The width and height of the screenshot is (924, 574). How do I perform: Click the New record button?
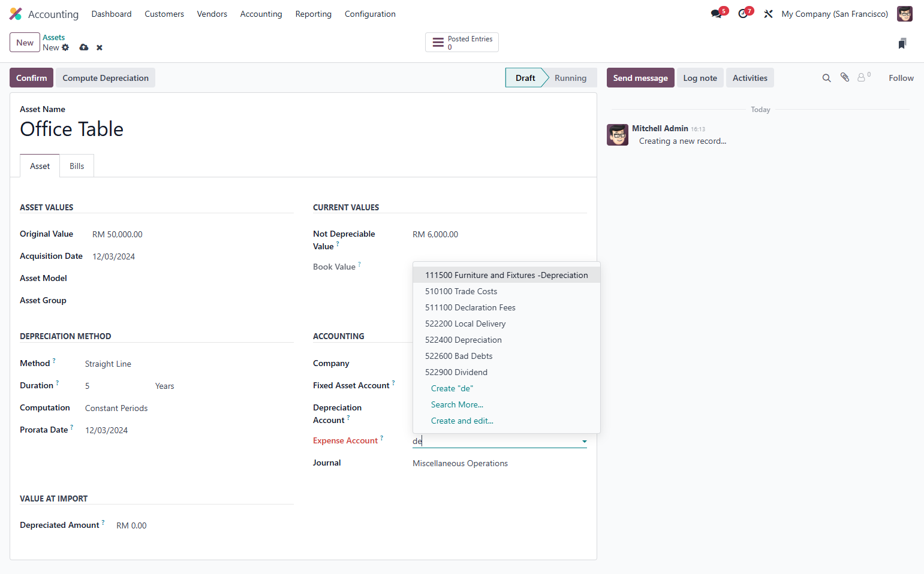coord(25,43)
